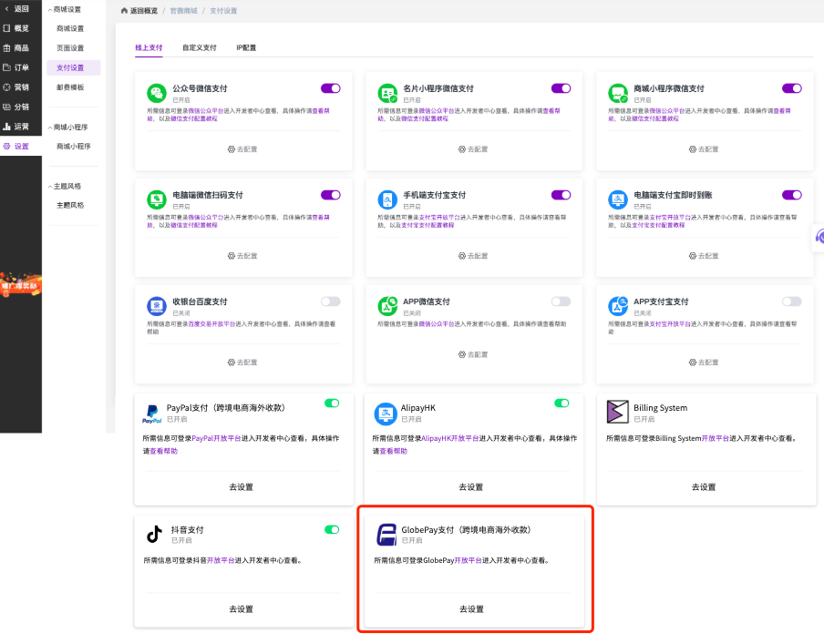Click the APP支付宝支付 icon
The width and height of the screenshot is (824, 644).
point(618,306)
